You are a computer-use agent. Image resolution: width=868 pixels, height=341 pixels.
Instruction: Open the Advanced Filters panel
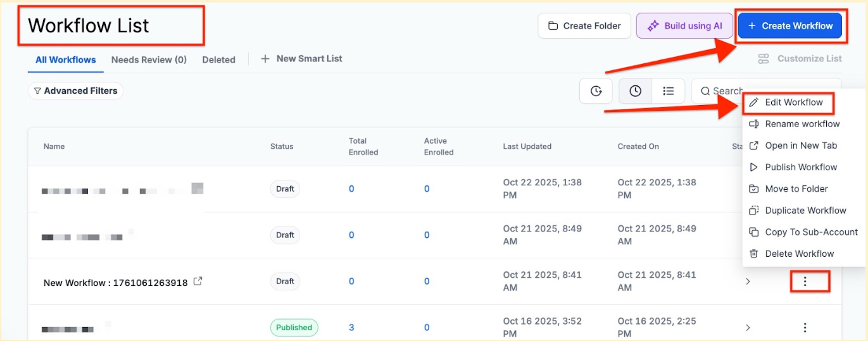tap(75, 91)
